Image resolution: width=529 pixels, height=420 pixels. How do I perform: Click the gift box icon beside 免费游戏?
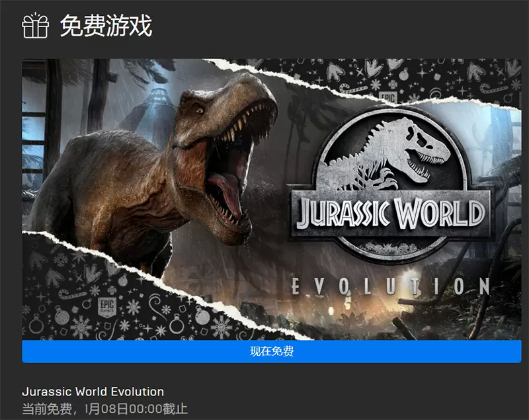click(35, 25)
